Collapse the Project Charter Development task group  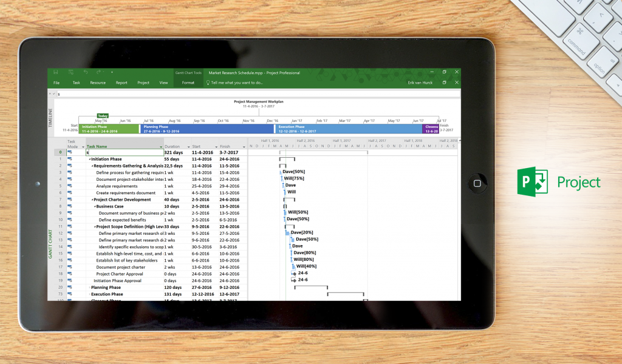[x=91, y=200]
